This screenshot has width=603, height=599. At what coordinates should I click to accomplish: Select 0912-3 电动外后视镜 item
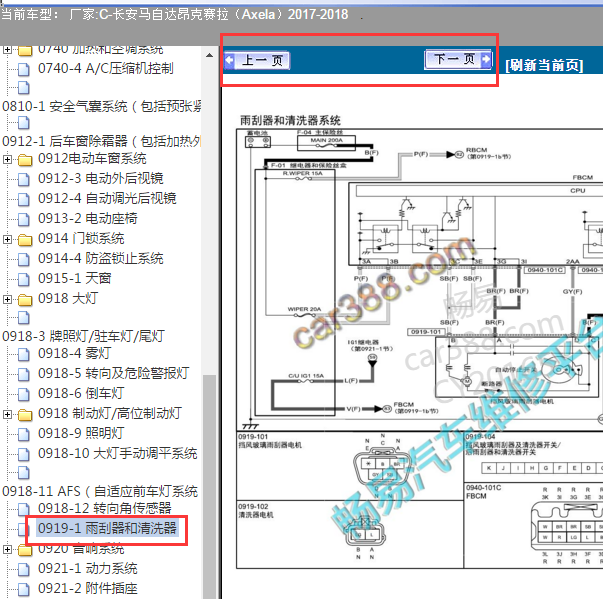click(x=101, y=178)
